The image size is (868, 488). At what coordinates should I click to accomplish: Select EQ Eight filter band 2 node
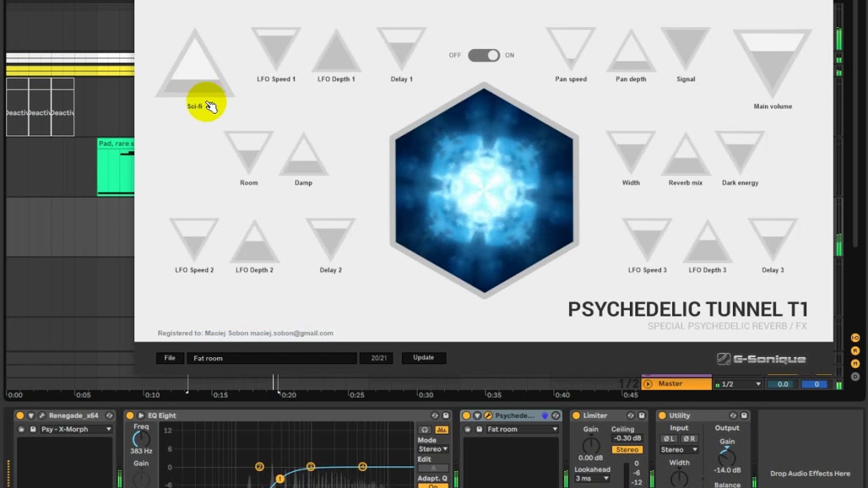pyautogui.click(x=259, y=467)
